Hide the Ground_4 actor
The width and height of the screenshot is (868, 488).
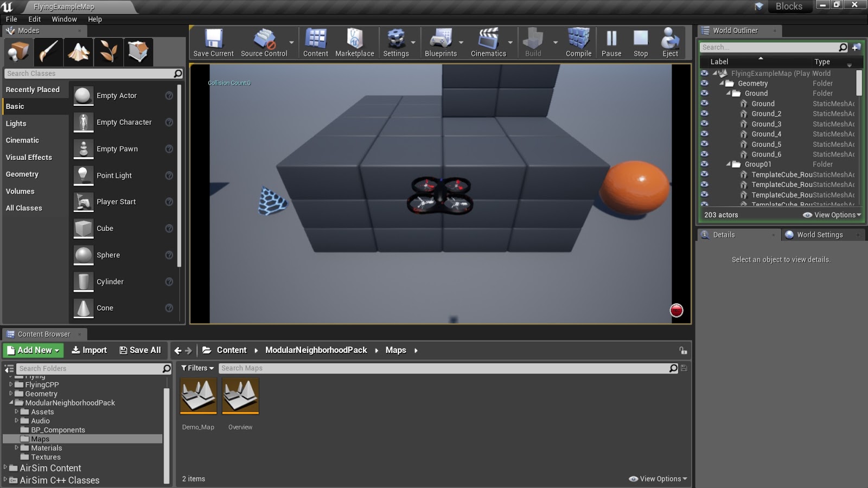coord(704,134)
